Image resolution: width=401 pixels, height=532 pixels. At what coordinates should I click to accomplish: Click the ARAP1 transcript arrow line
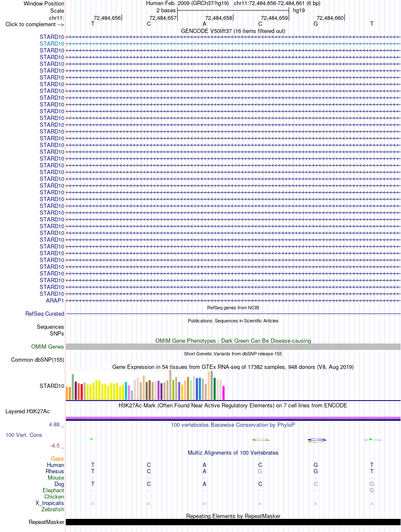point(233,300)
